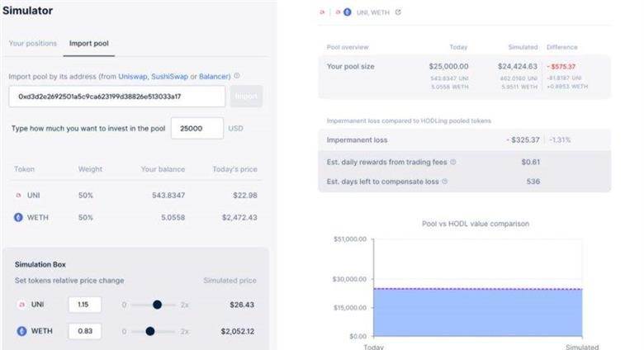Select simulated pool size $24,424.63
This screenshot has height=350, width=644.
pos(518,66)
